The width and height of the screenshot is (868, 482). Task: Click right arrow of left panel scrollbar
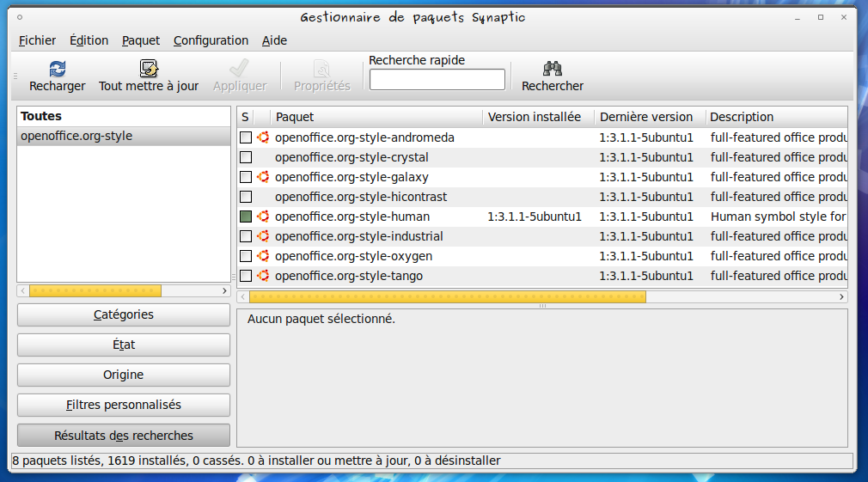pos(224,291)
